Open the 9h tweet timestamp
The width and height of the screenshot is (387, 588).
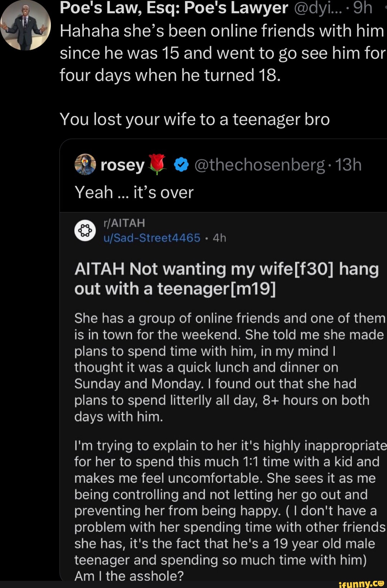click(x=362, y=8)
